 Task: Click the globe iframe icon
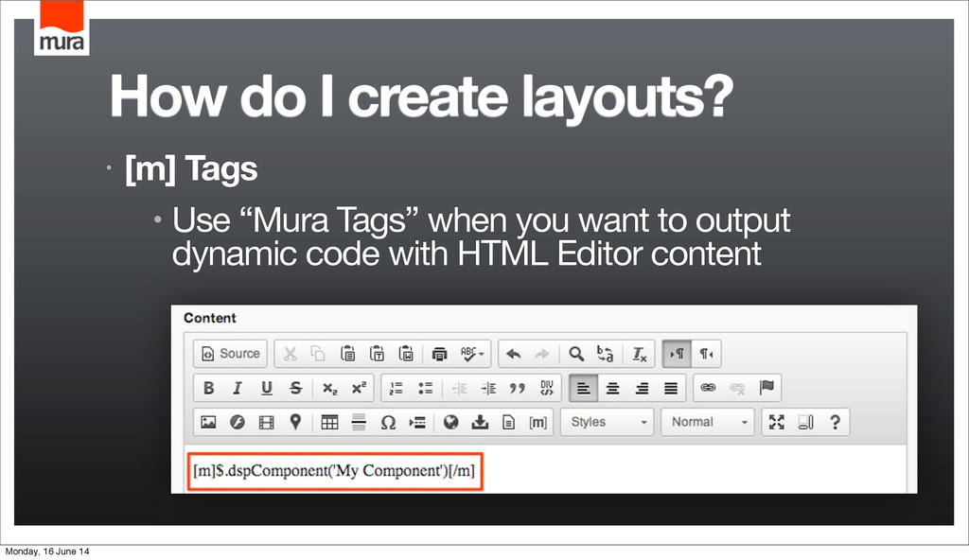[451, 422]
